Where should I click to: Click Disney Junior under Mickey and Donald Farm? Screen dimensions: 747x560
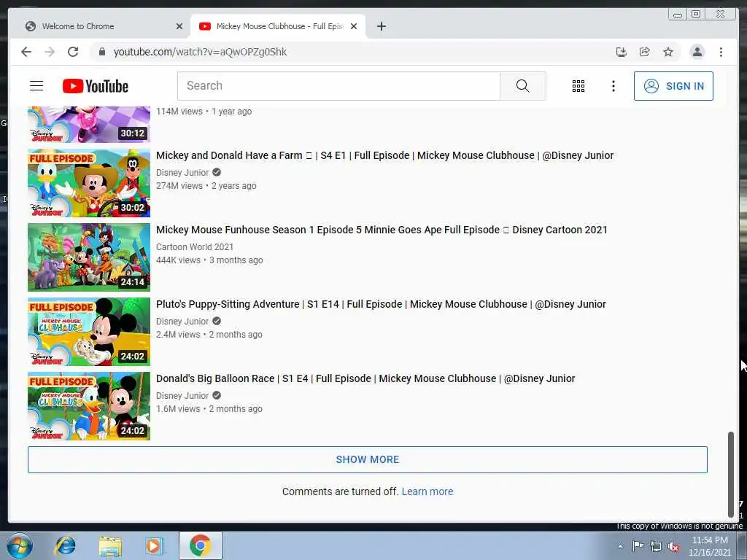(x=182, y=172)
